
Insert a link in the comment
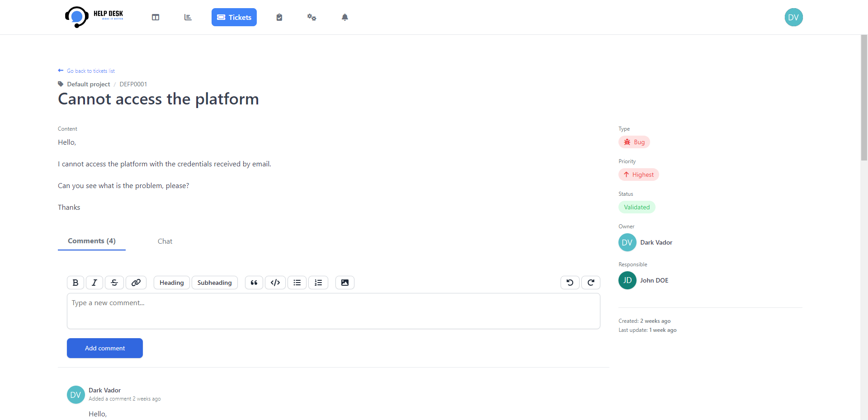coord(136,283)
